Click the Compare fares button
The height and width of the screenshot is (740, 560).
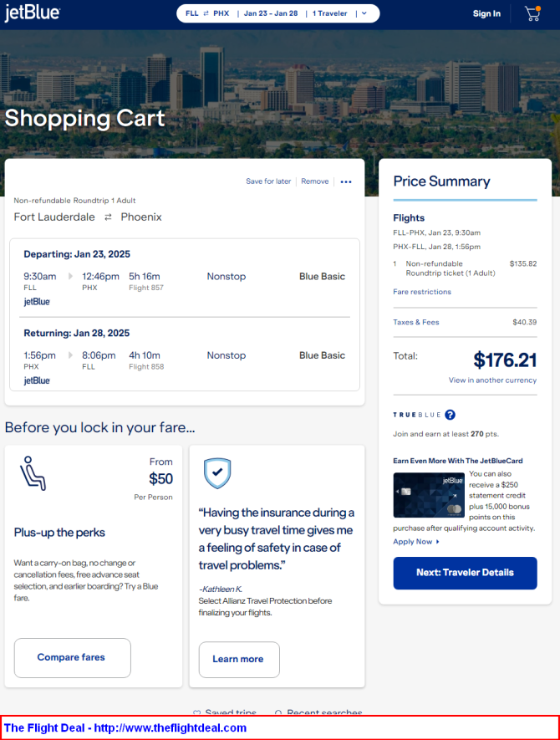(72, 657)
